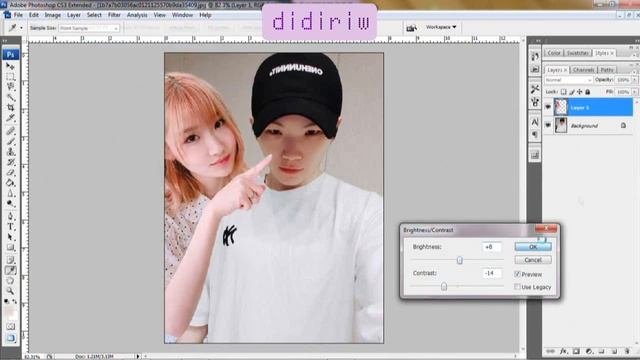Open the layer style fx menu
640x360 pixels.
(564, 351)
